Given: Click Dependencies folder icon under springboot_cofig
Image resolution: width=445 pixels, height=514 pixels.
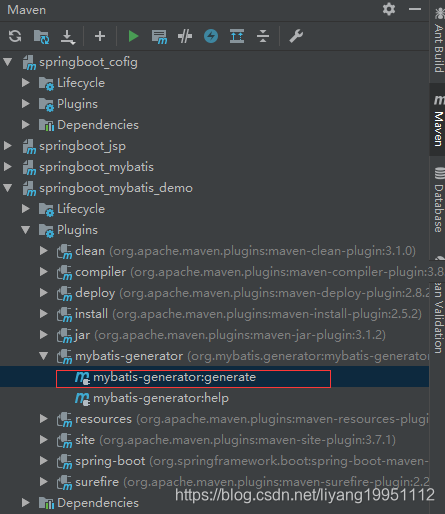Looking at the screenshot, I should (46, 125).
